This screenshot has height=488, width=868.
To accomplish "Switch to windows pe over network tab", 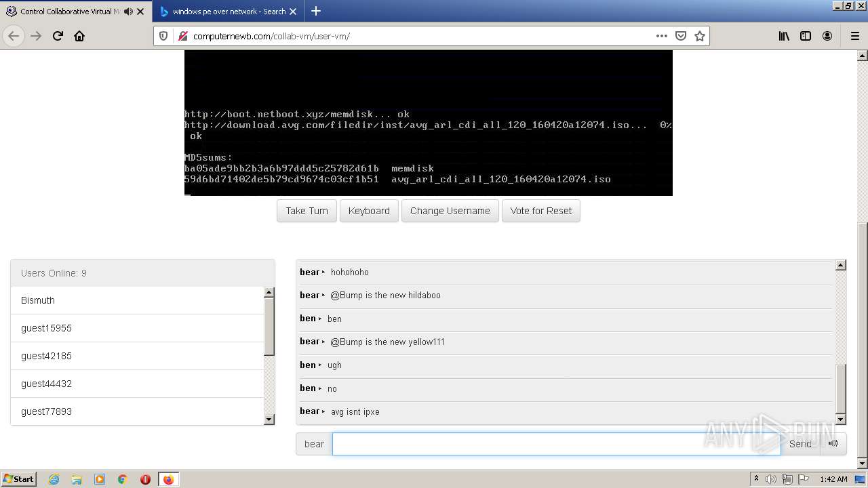I will click(229, 12).
